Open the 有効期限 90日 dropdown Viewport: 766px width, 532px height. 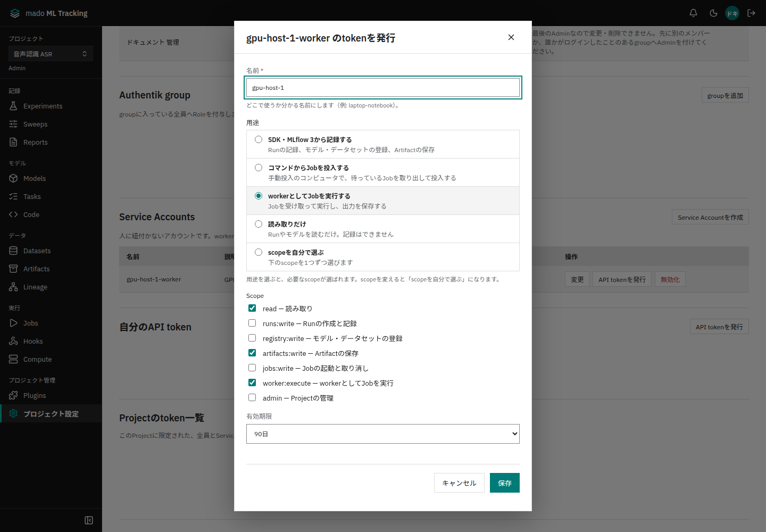click(x=383, y=434)
